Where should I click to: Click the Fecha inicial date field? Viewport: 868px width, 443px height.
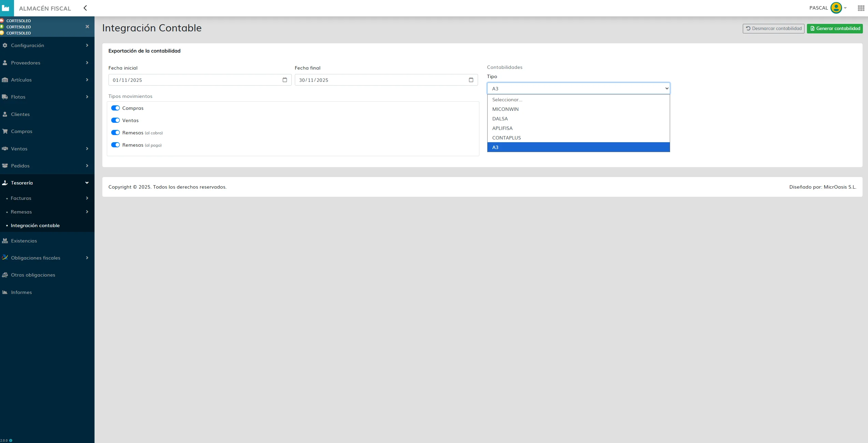(x=200, y=80)
